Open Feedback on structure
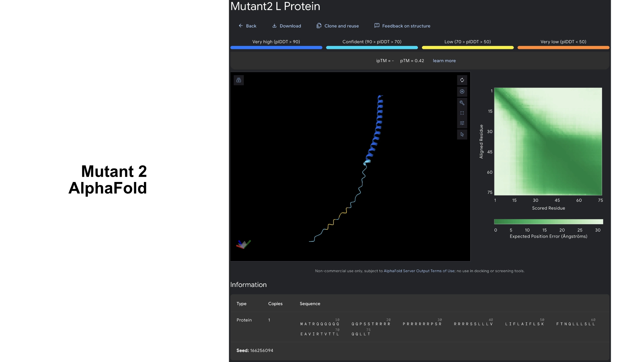Image resolution: width=644 pixels, height=362 pixels. tap(406, 26)
